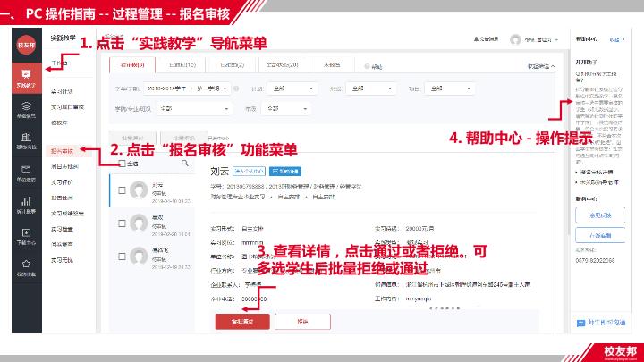Check the second student's checkbox in list

pyautogui.click(x=123, y=222)
